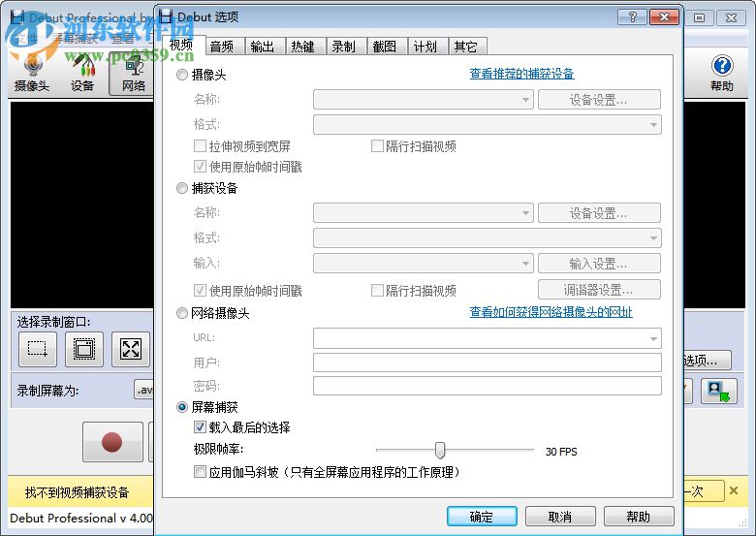
Task: Choose window selection recording icon
Action: [x=84, y=349]
